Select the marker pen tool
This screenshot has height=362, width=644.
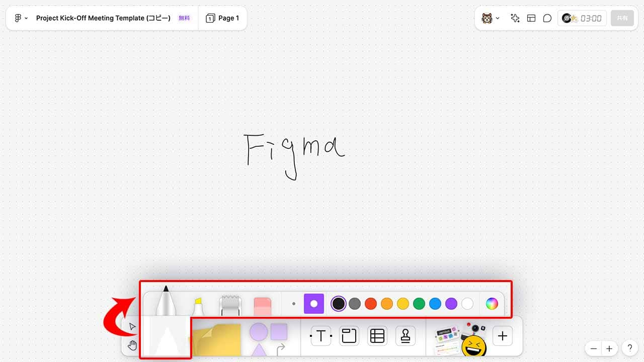[x=166, y=301]
